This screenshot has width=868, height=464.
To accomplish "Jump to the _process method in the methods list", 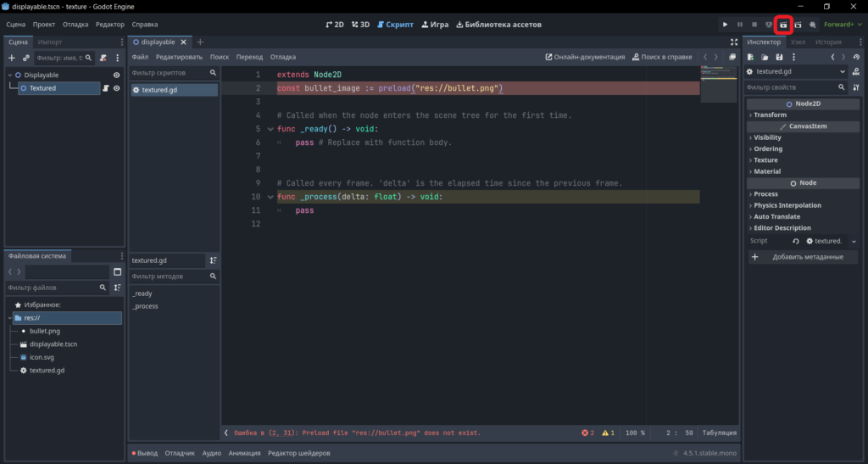I will pyautogui.click(x=145, y=306).
